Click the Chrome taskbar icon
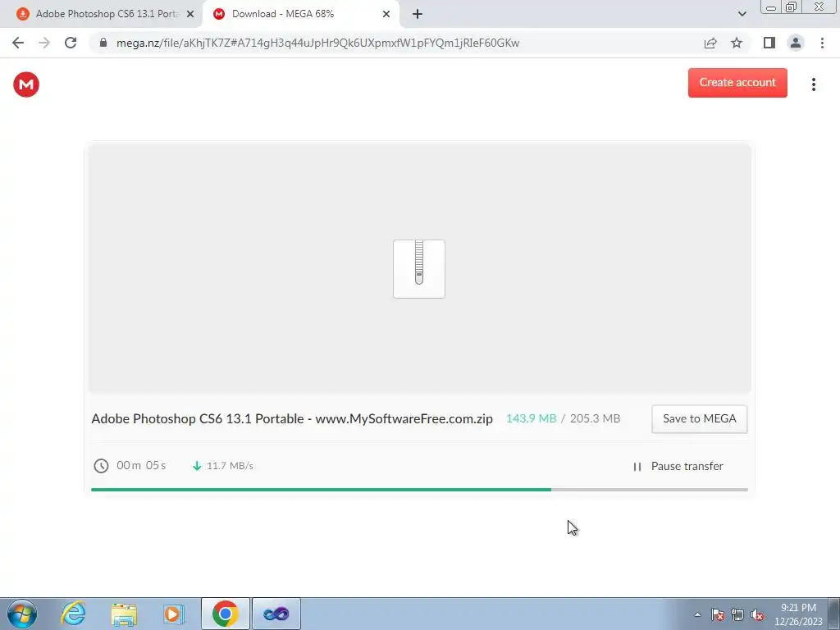The height and width of the screenshot is (630, 840). [225, 614]
